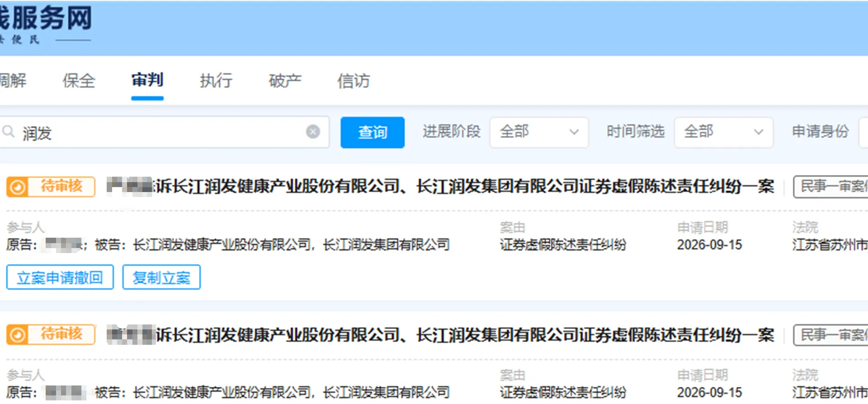Click the first case's 江苏省苏州市 court text

830,245
